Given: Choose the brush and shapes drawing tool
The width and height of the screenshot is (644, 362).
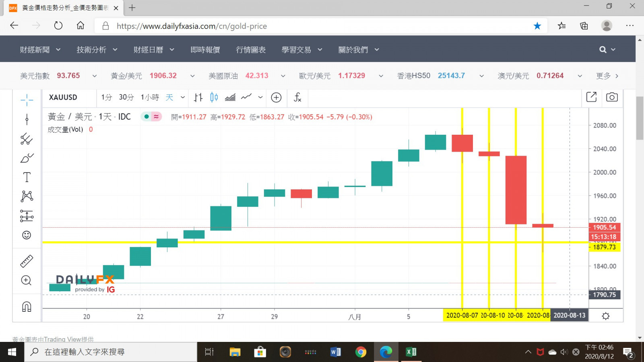Looking at the screenshot, I should pyautogui.click(x=27, y=158).
